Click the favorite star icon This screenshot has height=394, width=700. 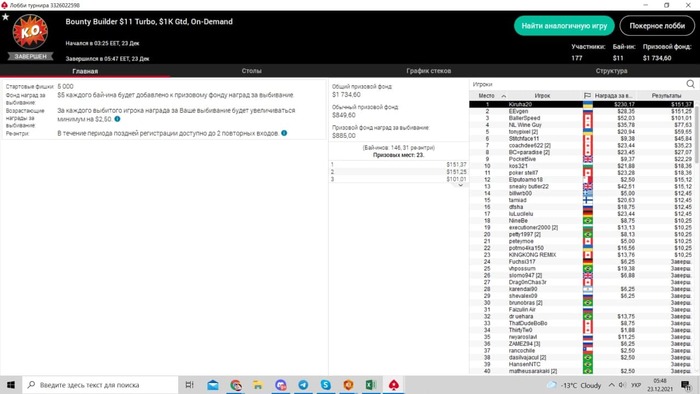[x=5, y=17]
